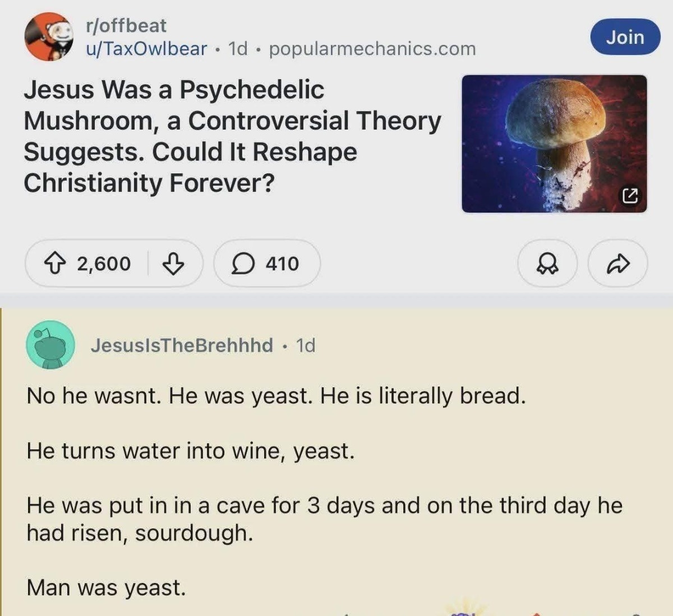Click the comment's 1d timestamp

point(306,345)
